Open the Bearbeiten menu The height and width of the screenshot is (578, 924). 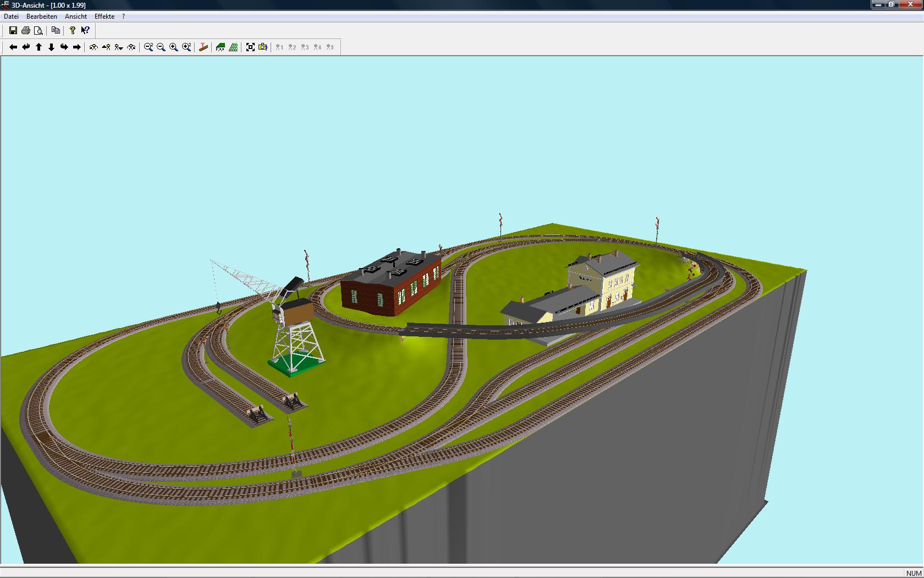[42, 17]
